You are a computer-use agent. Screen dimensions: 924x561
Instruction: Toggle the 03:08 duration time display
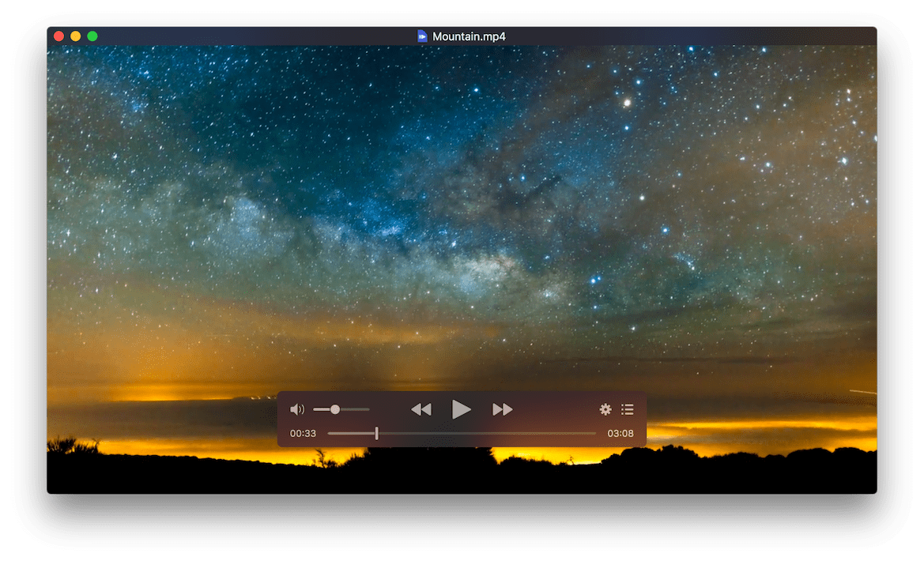point(620,434)
